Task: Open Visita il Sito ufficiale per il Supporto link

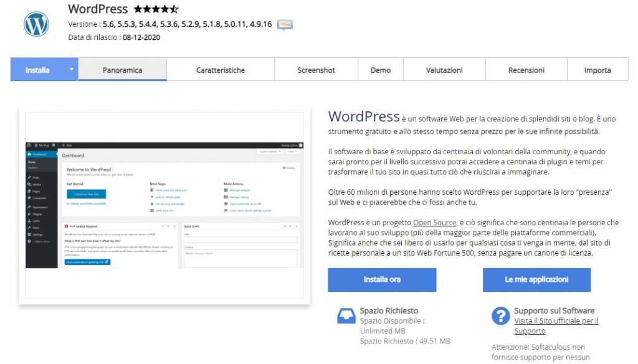Action: 556,326
